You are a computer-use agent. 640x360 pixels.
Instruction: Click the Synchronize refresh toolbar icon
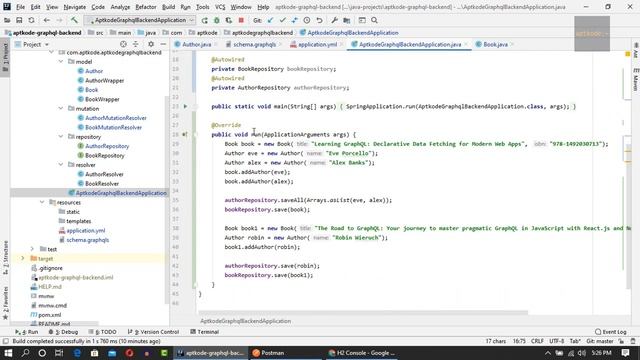pos(31,20)
